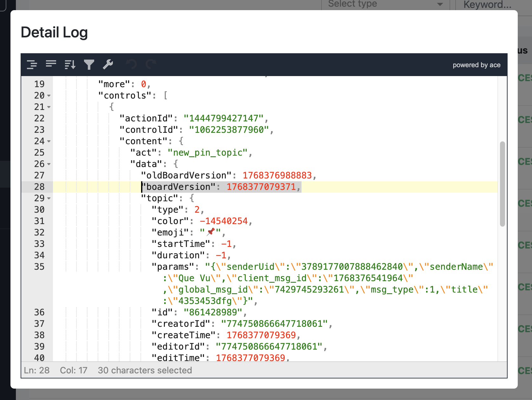Open the filter/transform funnel tool

[x=89, y=65]
